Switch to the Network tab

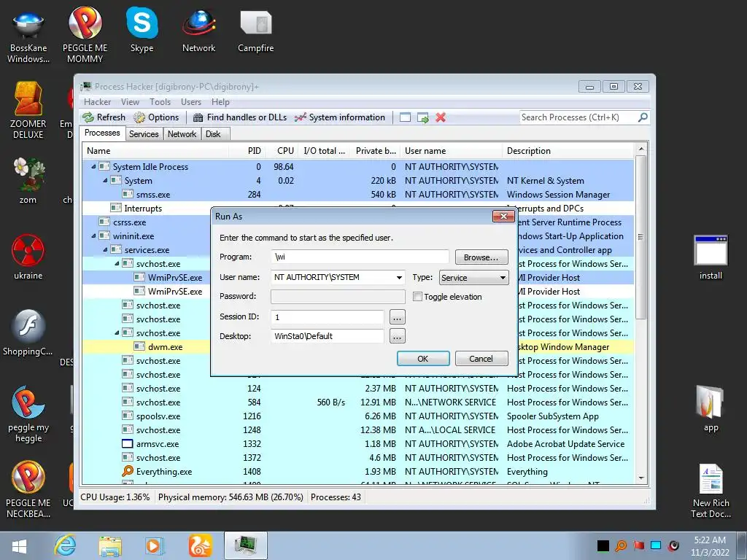(182, 134)
